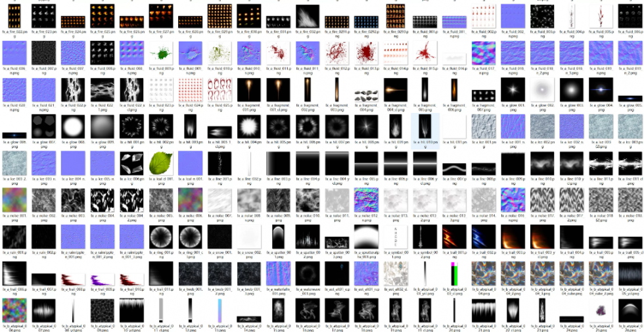Viewport: 644px width, 332px height.
Task: Click the fx_a_hit_001.png spiky ring thumbnail
Action: click(x=131, y=126)
